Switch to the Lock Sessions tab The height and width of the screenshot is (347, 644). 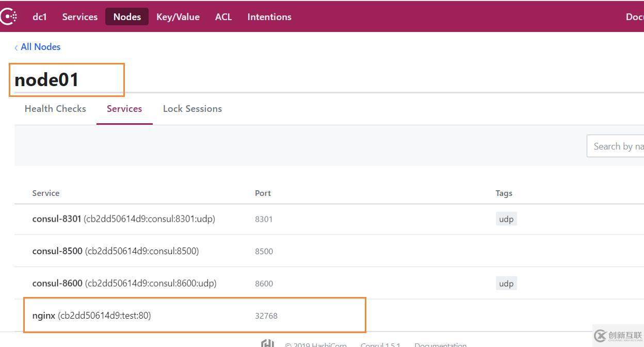tap(192, 109)
